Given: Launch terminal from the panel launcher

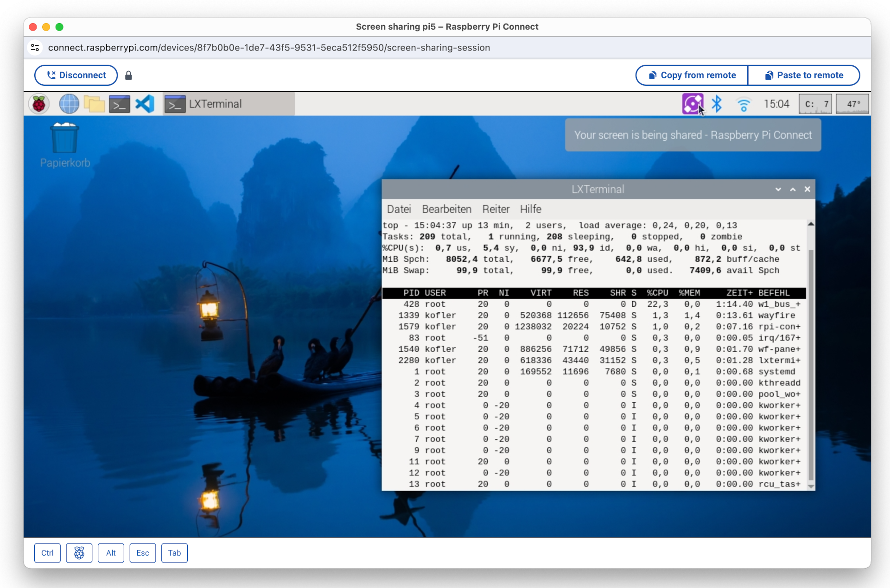Looking at the screenshot, I should [x=119, y=104].
